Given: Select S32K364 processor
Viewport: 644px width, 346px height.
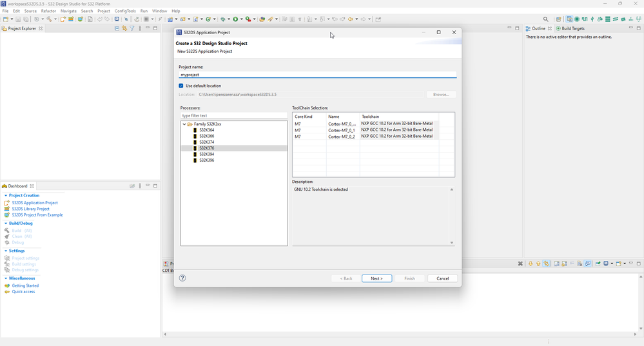Looking at the screenshot, I should point(206,130).
